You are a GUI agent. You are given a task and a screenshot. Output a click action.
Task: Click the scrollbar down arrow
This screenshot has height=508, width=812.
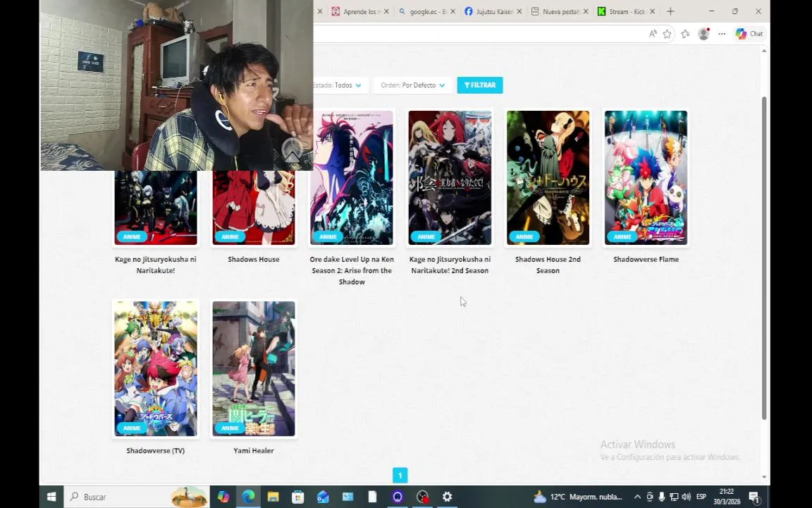pos(764,477)
